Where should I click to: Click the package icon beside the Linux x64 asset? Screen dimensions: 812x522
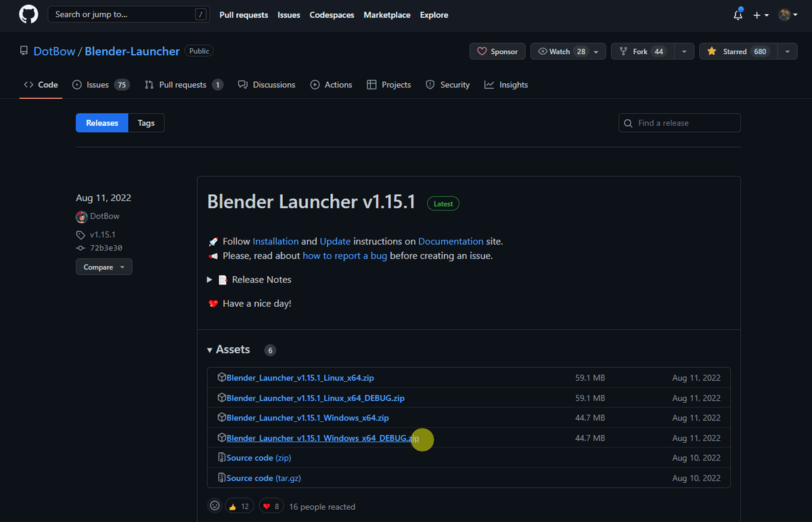point(222,378)
